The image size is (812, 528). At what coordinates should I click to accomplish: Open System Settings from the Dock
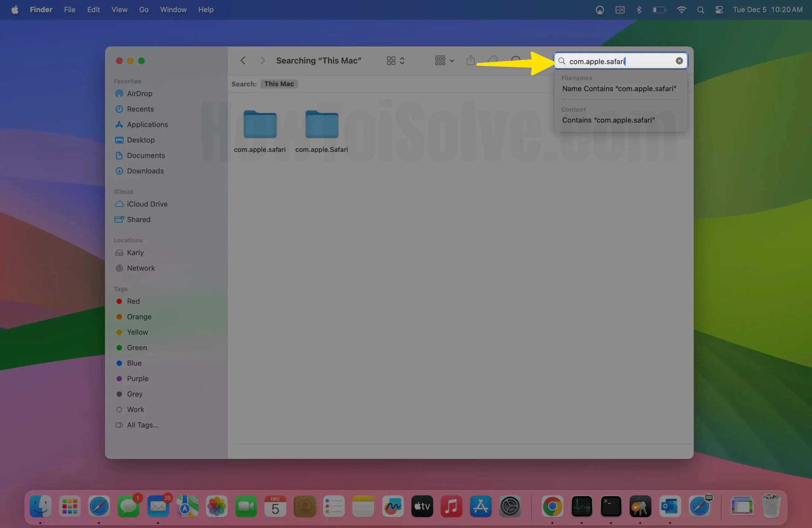click(x=510, y=506)
